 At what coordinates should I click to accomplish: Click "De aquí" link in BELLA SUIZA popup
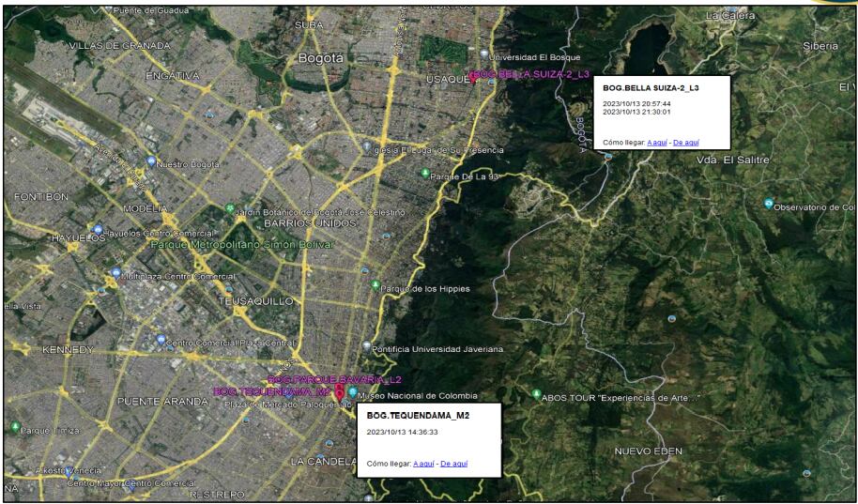(x=687, y=143)
